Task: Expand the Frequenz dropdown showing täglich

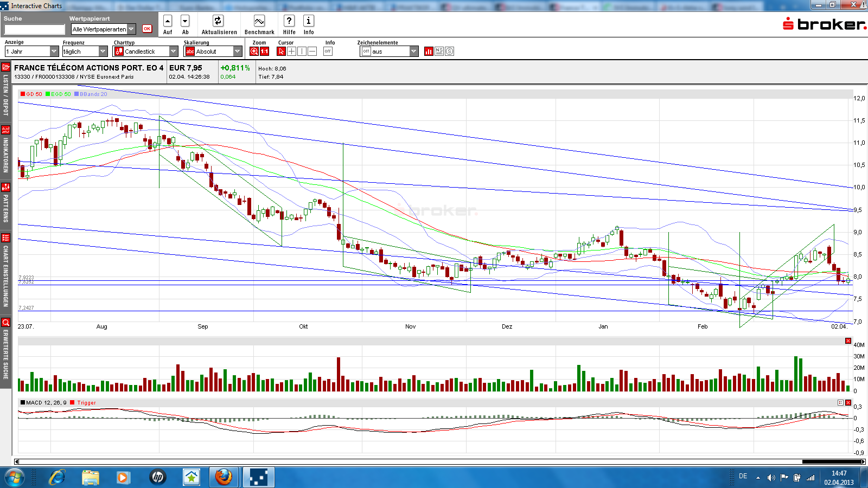Action: point(103,50)
